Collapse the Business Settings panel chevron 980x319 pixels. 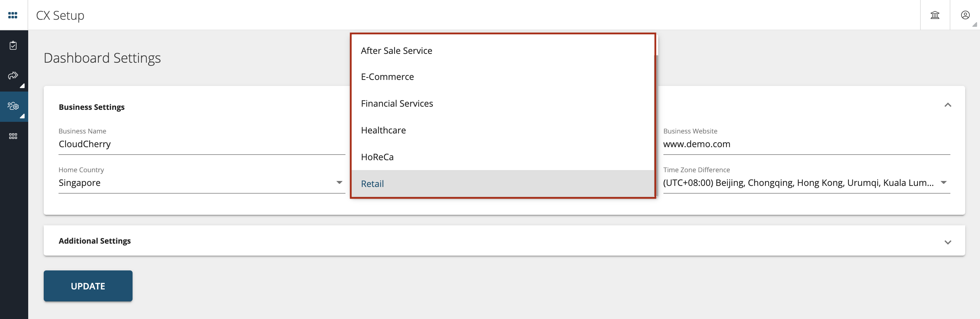click(x=948, y=105)
